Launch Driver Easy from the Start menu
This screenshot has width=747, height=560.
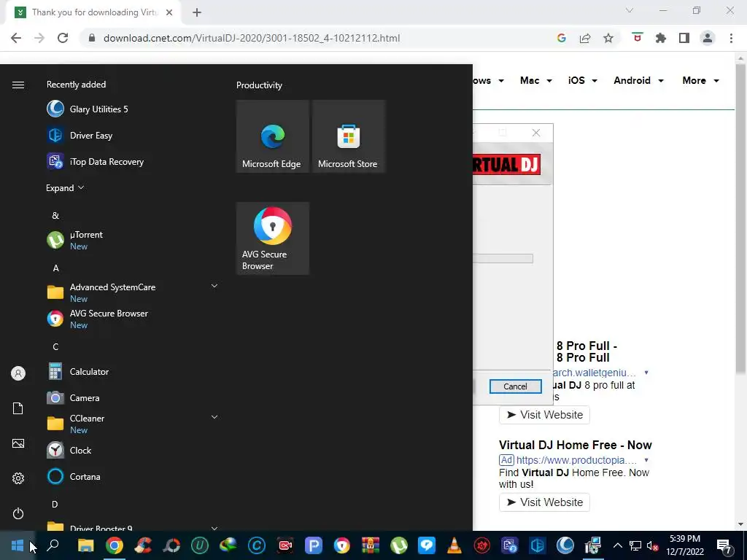pos(131,135)
